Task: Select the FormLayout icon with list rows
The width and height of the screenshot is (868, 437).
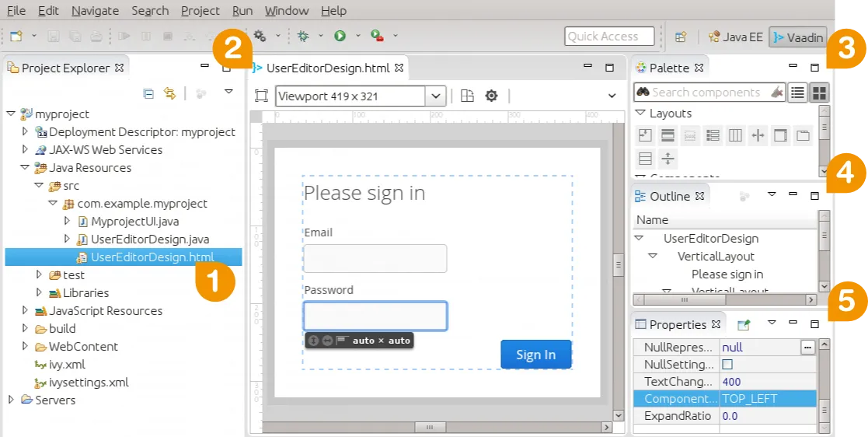Action: [x=713, y=135]
